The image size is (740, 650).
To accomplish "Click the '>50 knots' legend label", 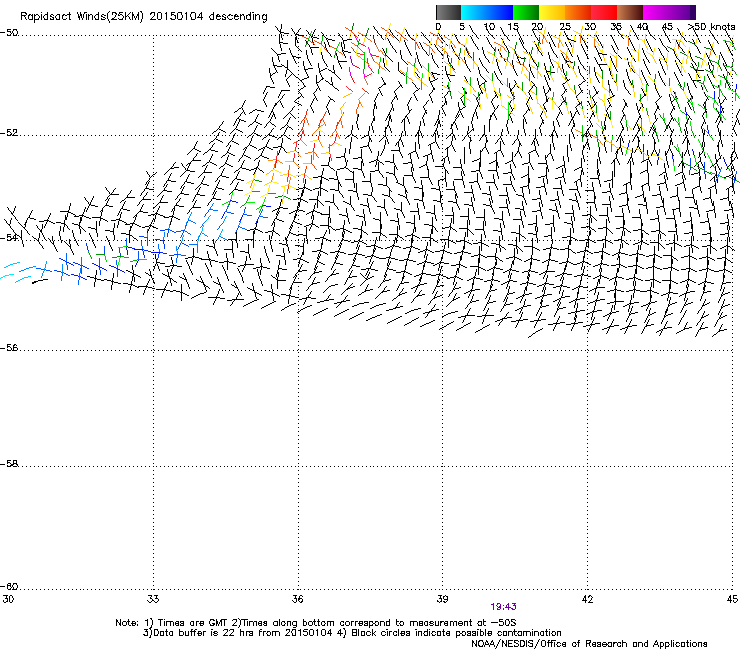I will 711,27.
